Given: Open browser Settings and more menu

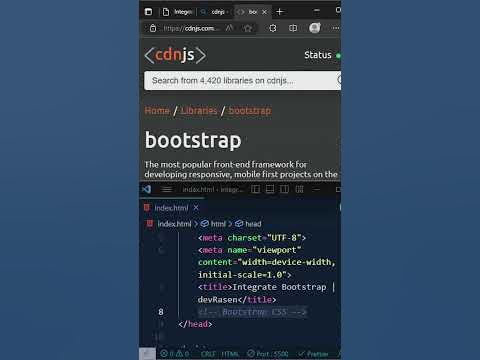Looking at the screenshot, I should pos(336,28).
